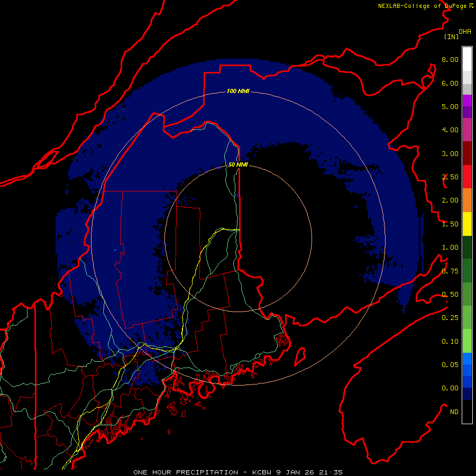Click the 1.50 legend value
Viewport: 476px width, 476px height.
[x=450, y=224]
